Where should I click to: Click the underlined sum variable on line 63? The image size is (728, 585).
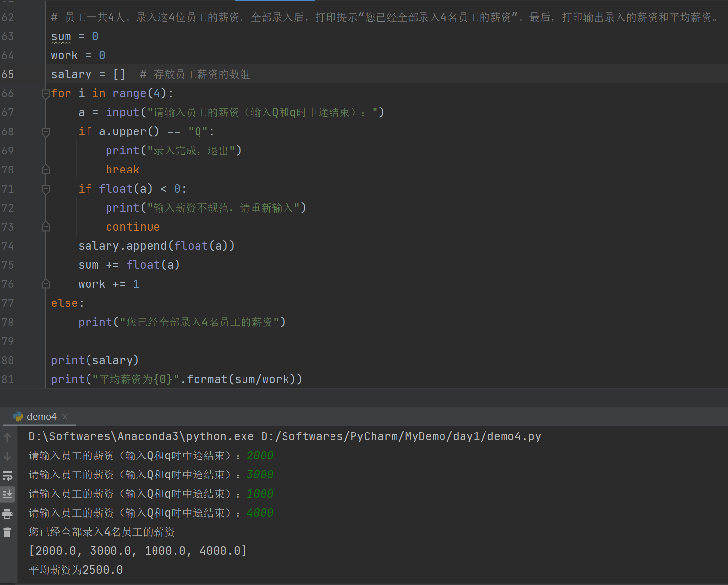(61, 37)
